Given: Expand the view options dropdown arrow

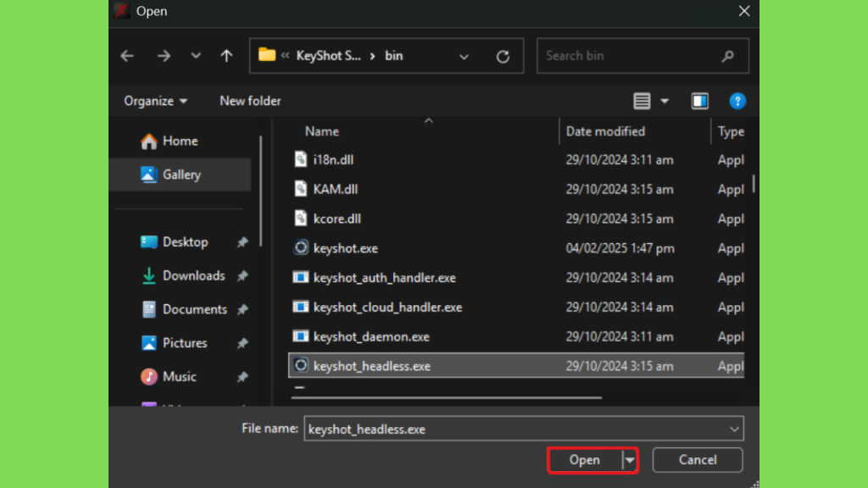Looking at the screenshot, I should tap(665, 102).
